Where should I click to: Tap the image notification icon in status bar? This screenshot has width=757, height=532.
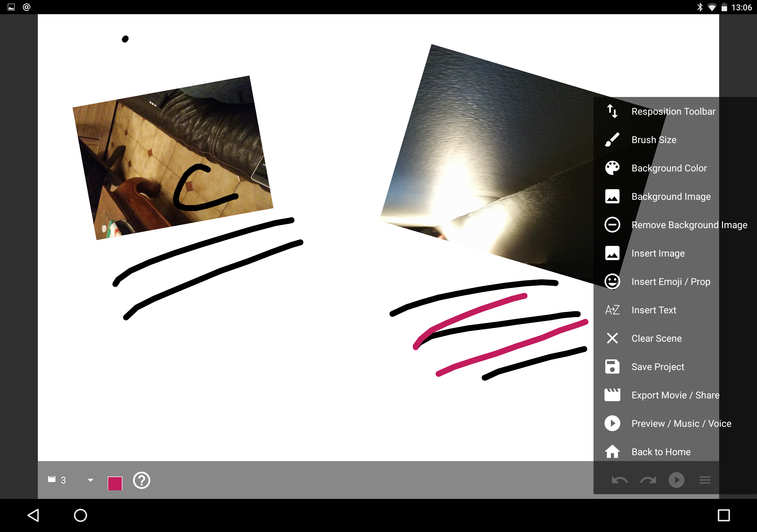(11, 7)
